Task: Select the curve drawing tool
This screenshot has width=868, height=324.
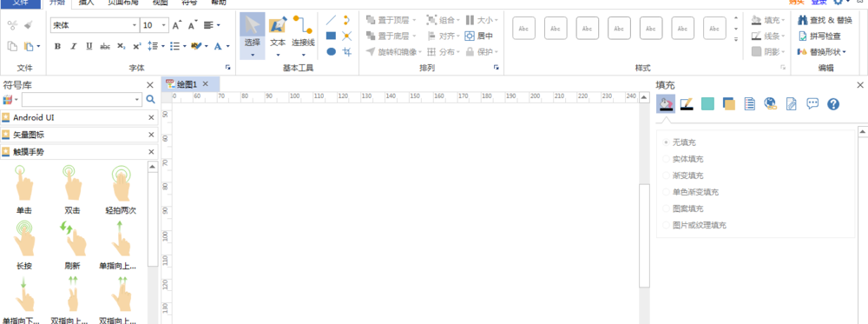Action: (x=346, y=21)
